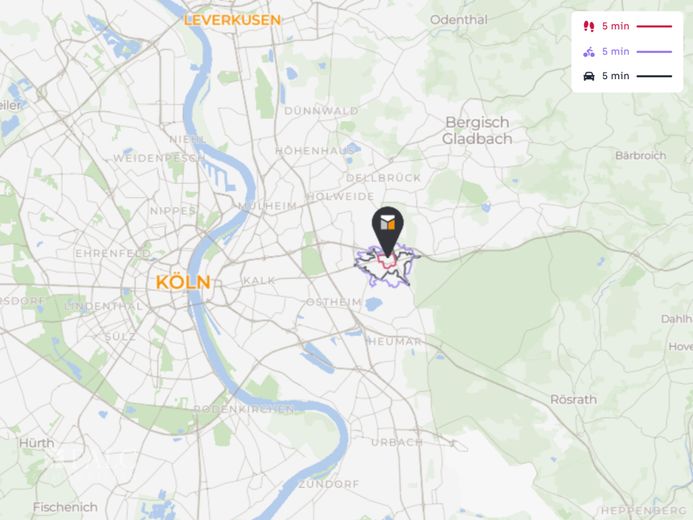Click the car icon in legend
Screen dimensions: 693x520
pos(589,76)
